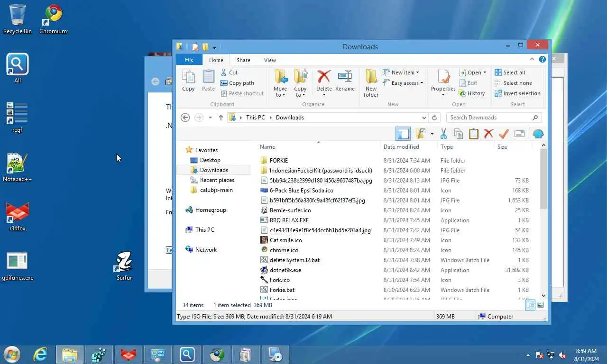Switch to details view in status bar
Image resolution: width=607 pixels, height=364 pixels.
point(530,305)
